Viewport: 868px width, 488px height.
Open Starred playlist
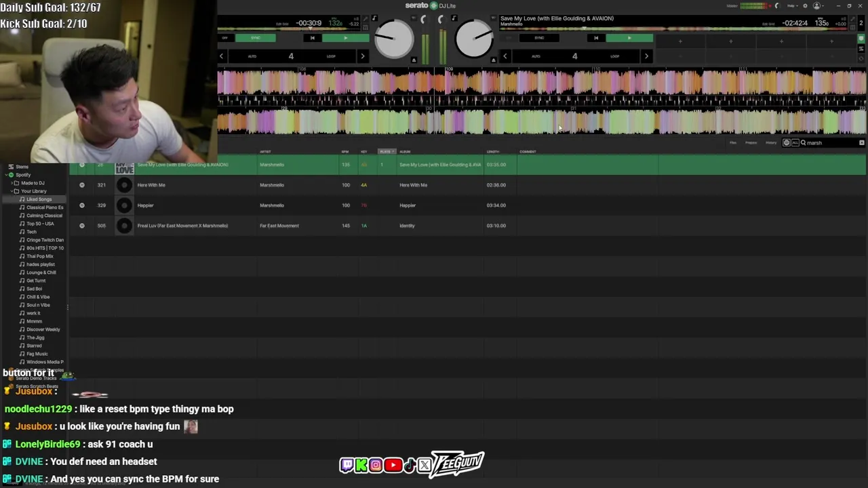tap(34, 346)
